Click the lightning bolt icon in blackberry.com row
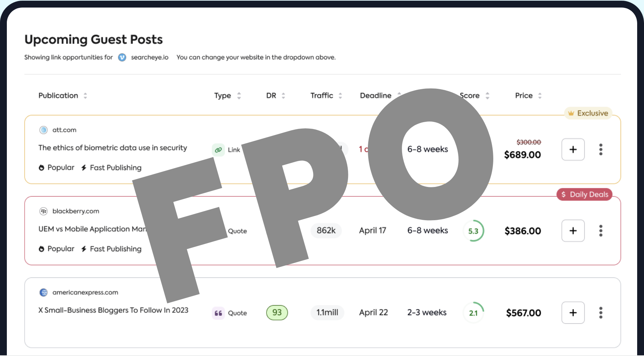Viewport: 644px width, 356px height. tap(84, 249)
